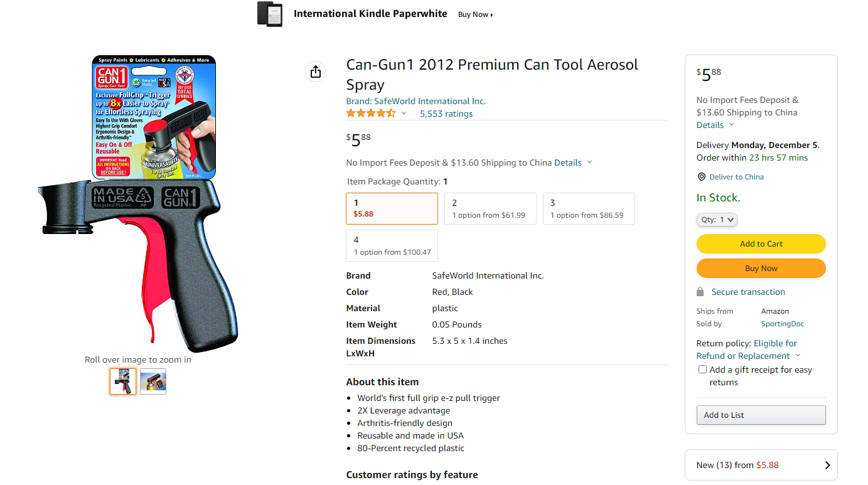Select the first product thumbnail
868x485 pixels.
coord(123,381)
